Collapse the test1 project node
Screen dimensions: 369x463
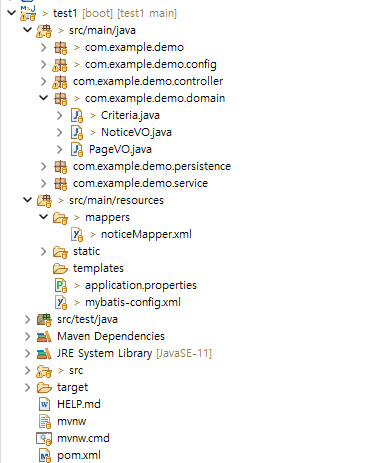click(12, 13)
